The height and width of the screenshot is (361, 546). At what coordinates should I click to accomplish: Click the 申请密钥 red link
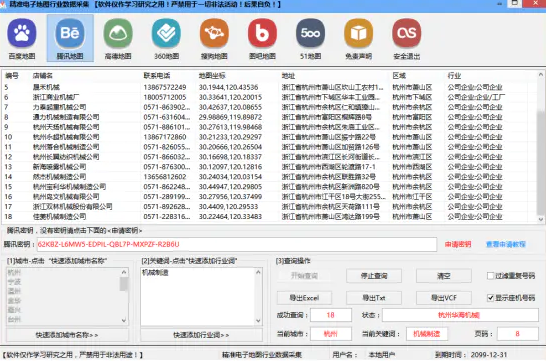(458, 244)
